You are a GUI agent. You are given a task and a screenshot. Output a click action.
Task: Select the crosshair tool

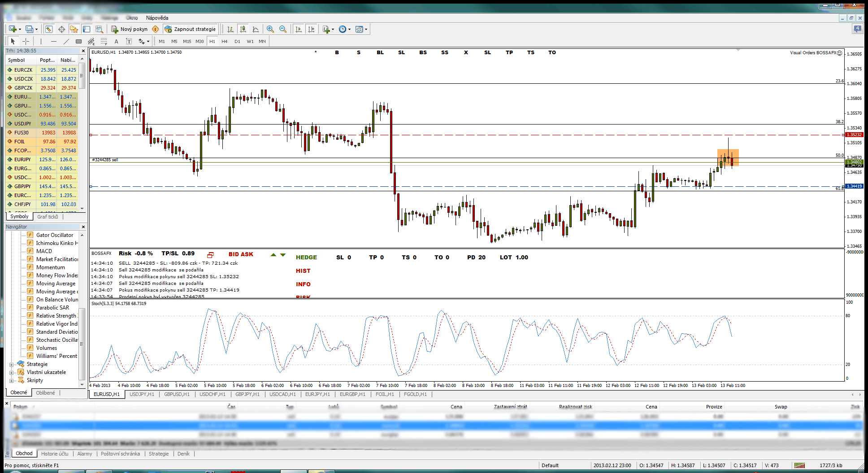click(26, 41)
